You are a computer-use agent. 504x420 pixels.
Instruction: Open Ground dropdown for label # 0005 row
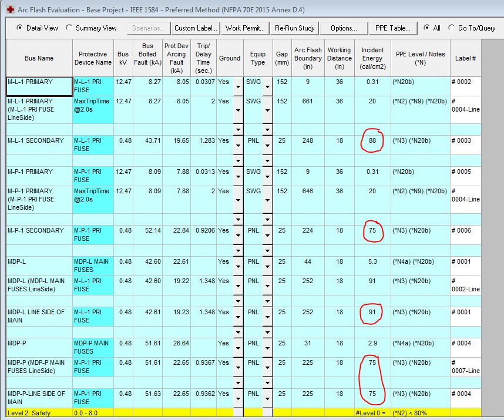click(x=238, y=176)
